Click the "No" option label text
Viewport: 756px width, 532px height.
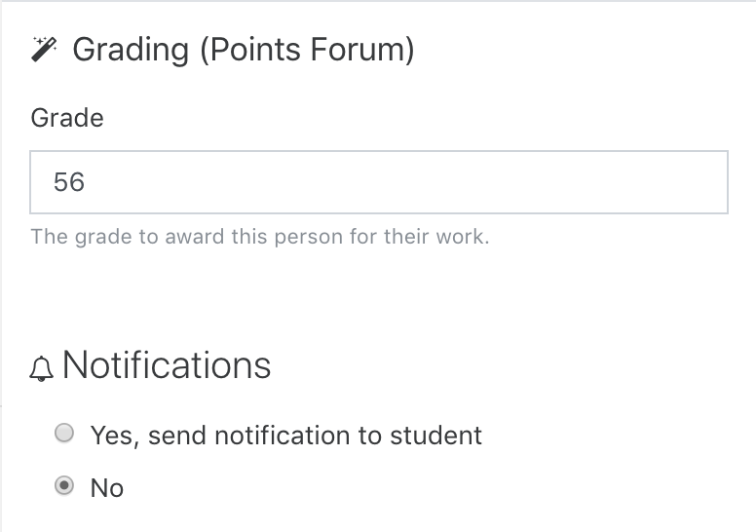tap(107, 487)
